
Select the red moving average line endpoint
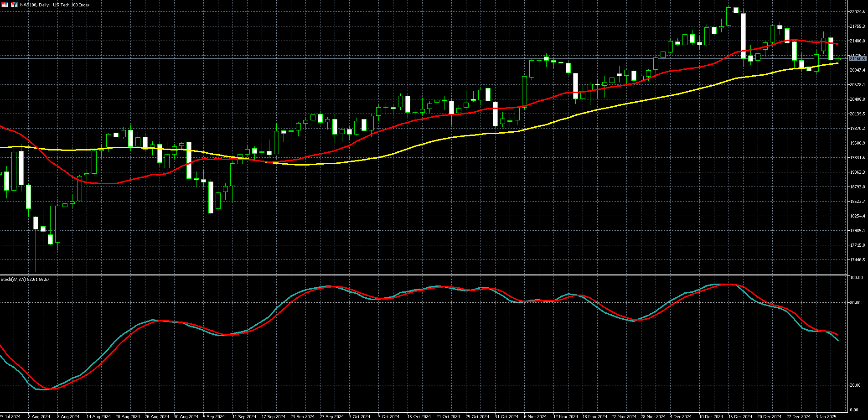click(838, 44)
